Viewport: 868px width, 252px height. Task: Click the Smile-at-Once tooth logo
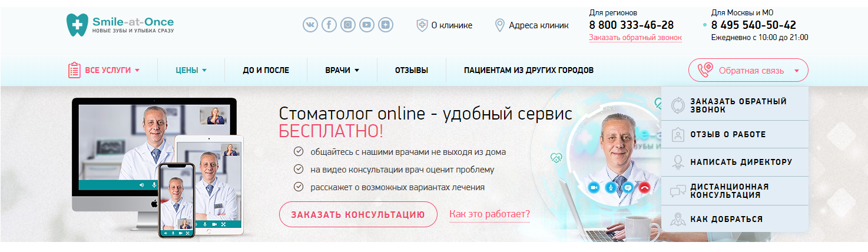coord(77,25)
